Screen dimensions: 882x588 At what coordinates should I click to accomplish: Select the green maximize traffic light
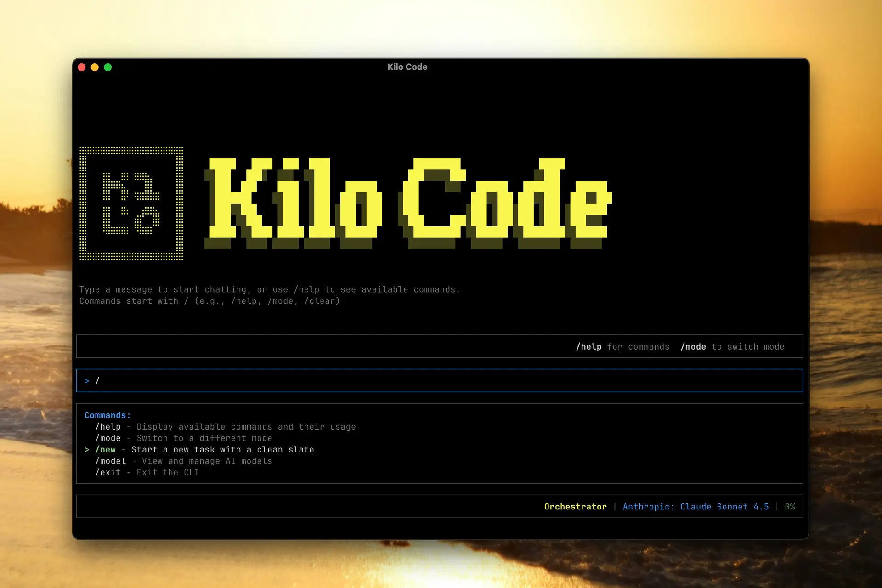tap(108, 67)
